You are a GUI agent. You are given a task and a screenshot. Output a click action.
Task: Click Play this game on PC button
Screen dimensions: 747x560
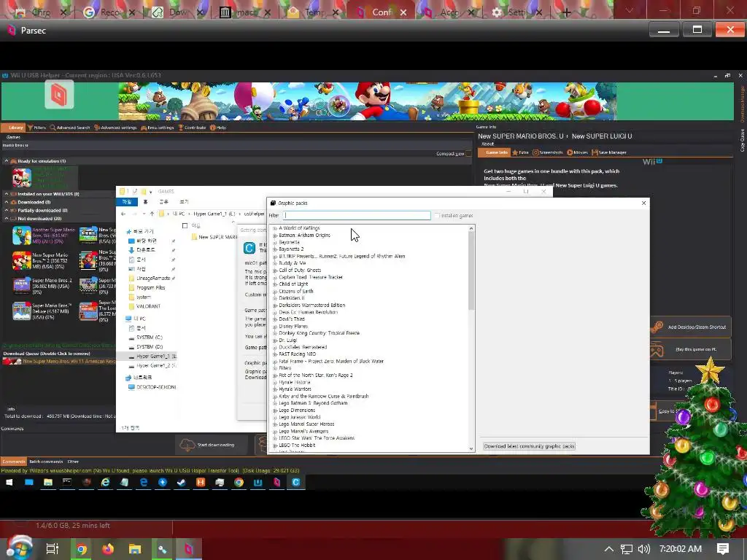click(690, 349)
